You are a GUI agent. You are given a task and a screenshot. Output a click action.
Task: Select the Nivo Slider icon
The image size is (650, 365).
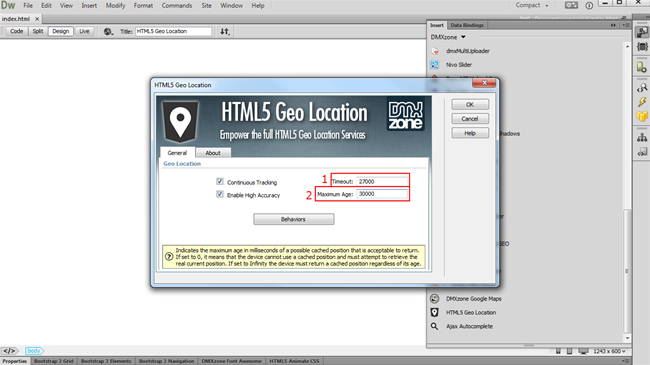[435, 65]
